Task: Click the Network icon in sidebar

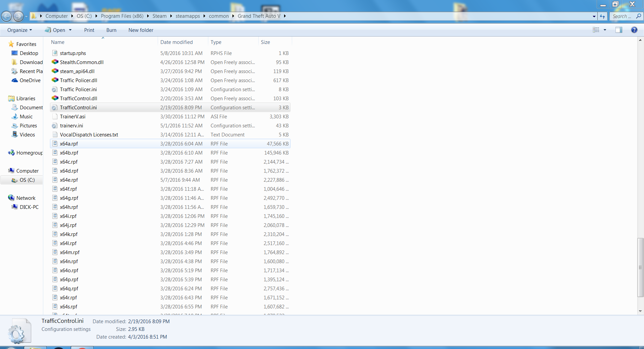Action: pos(11,198)
